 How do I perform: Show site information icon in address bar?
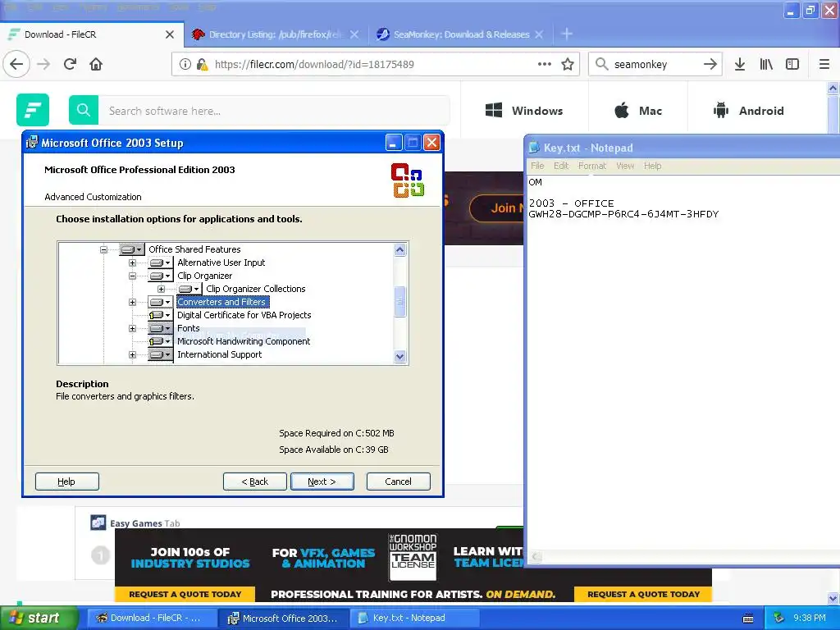(x=185, y=64)
